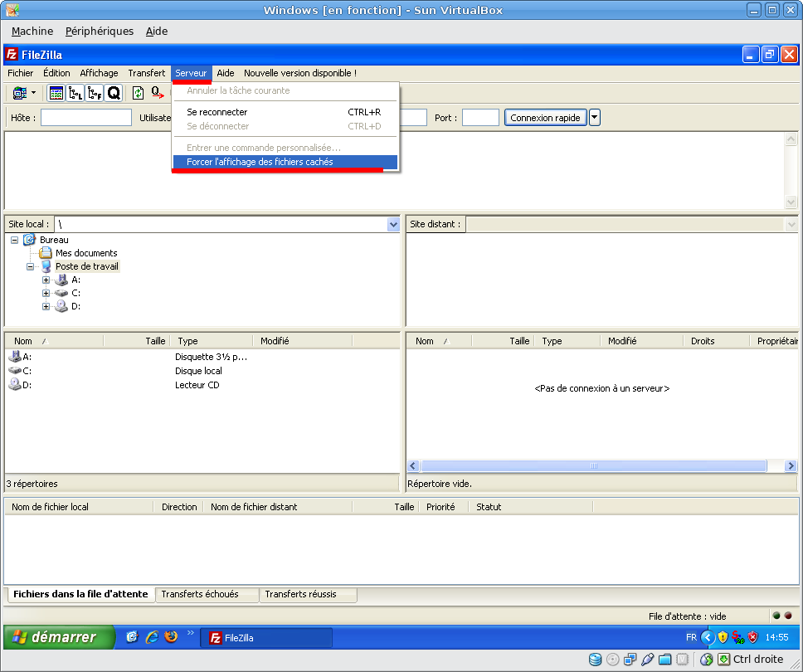Viewport: 803px width, 672px height.
Task: Click the Statut column header in queue
Action: 531,507
